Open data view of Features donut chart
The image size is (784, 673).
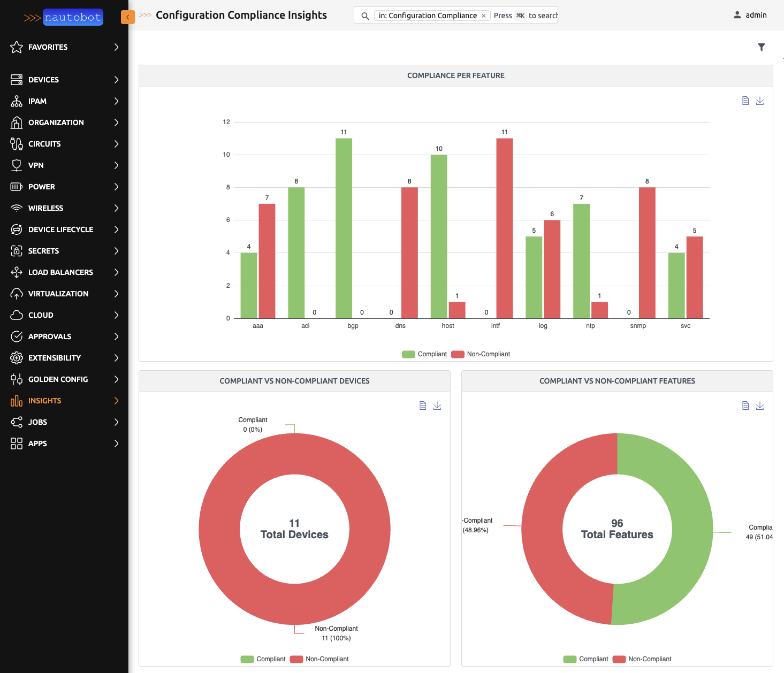point(745,406)
